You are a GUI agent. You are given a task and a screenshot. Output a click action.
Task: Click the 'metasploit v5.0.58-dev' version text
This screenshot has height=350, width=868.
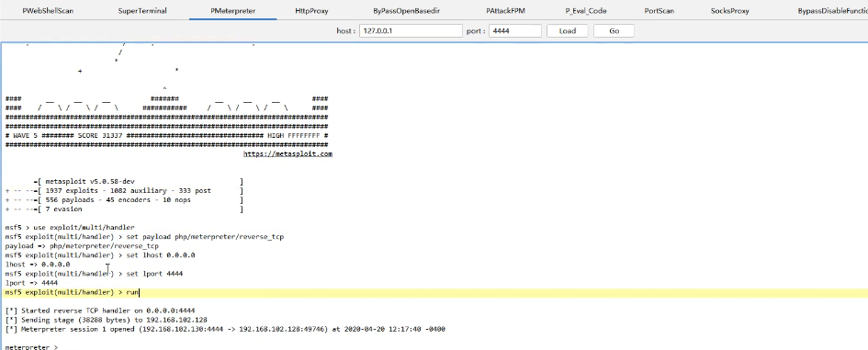(90, 181)
